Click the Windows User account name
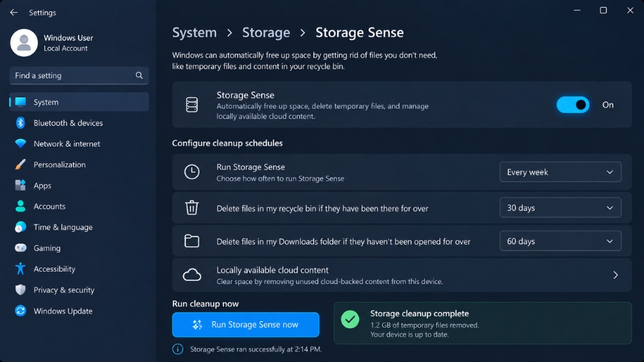644x362 pixels. click(x=68, y=38)
